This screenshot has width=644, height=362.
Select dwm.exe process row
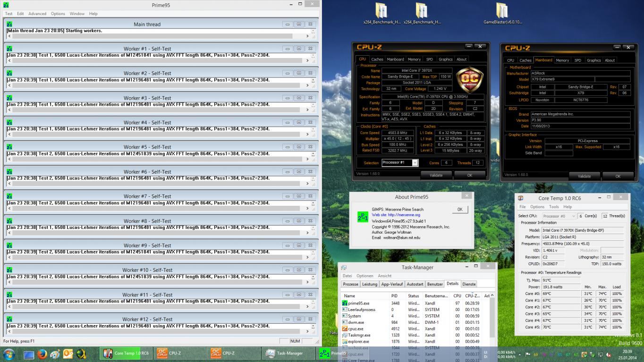[x=416, y=322]
